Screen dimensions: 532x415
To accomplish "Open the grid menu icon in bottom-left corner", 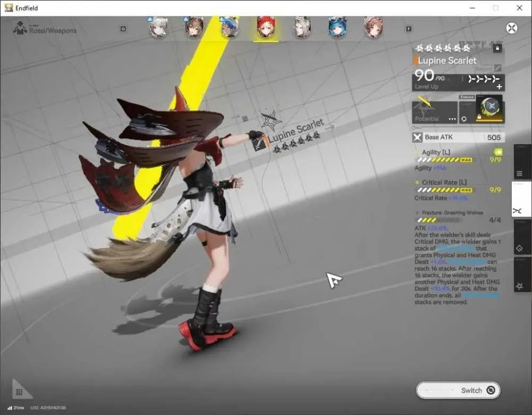I will click(x=19, y=392).
